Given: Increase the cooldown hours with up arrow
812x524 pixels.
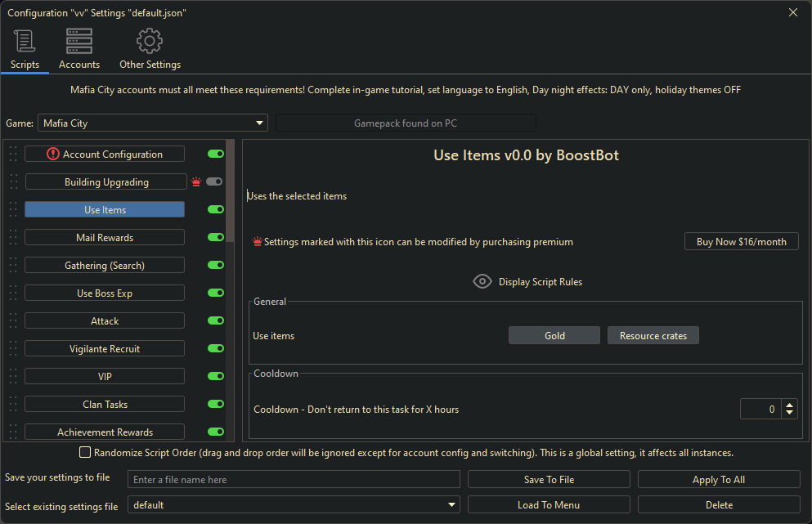Looking at the screenshot, I should (789, 405).
